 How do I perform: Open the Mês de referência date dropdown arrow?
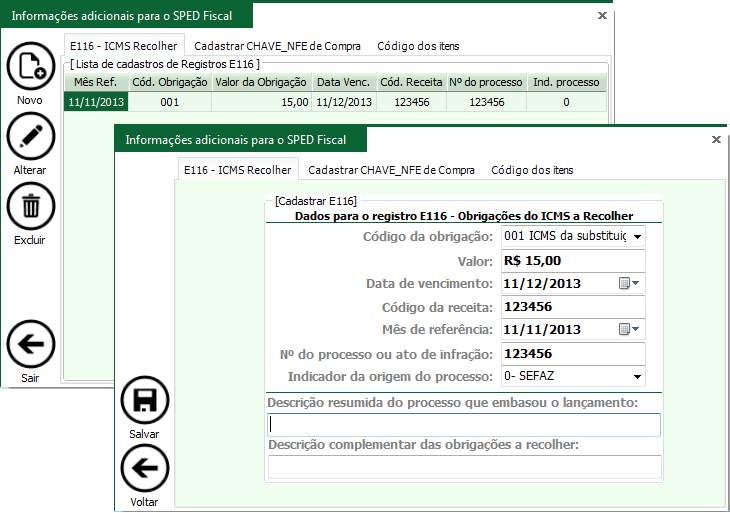click(636, 330)
